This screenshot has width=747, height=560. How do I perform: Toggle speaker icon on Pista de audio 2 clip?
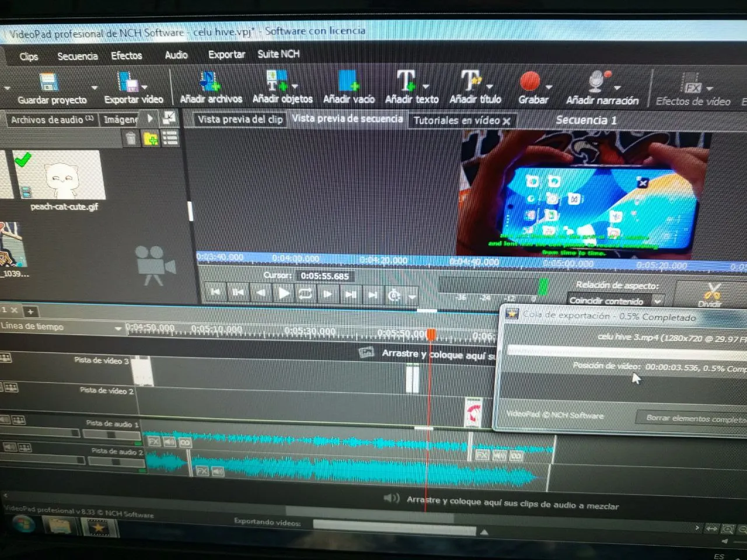[x=218, y=471]
